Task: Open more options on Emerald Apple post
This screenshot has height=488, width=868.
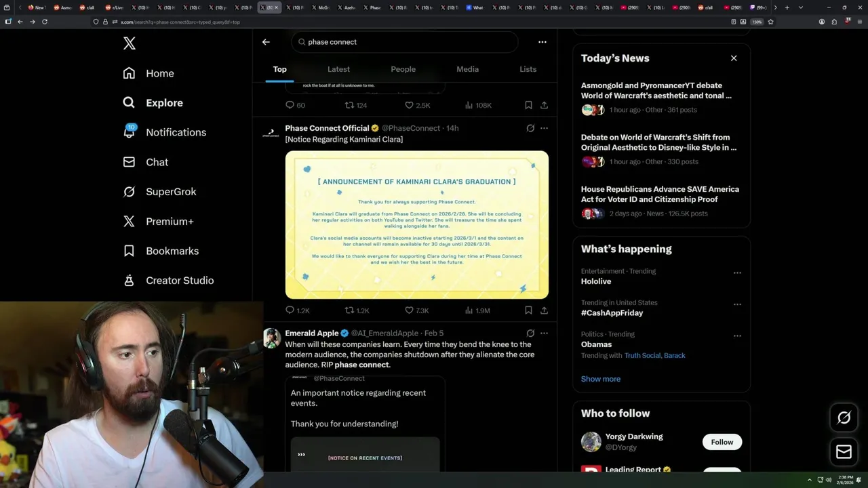Action: (544, 333)
